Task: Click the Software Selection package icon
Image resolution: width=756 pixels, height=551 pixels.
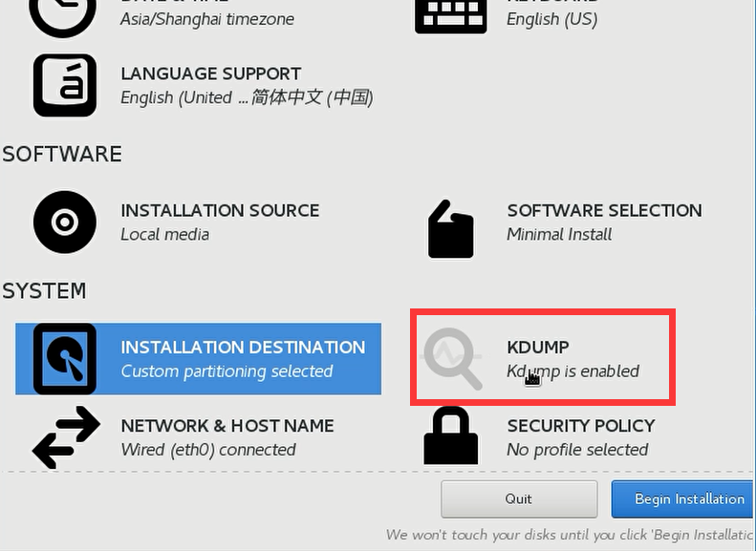Action: [x=450, y=229]
